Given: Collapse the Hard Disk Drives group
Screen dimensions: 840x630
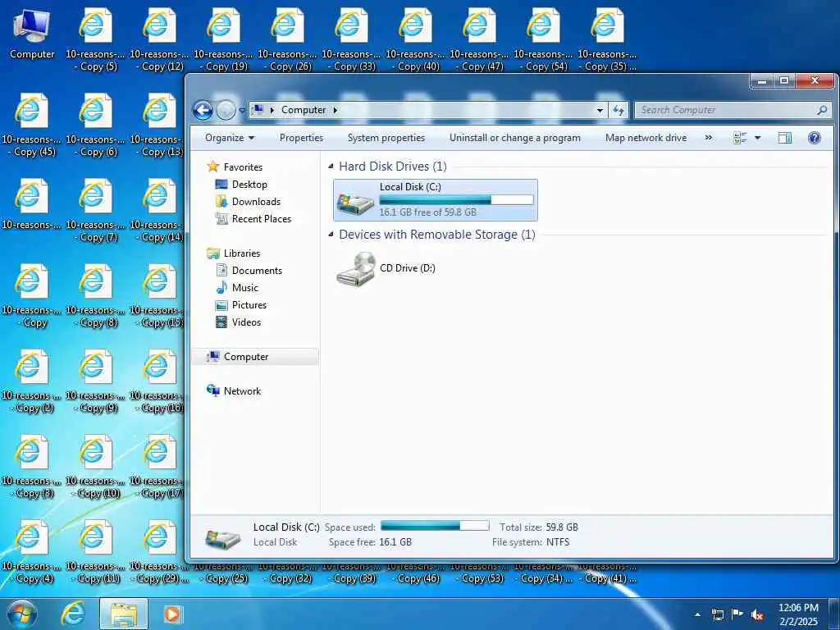Looking at the screenshot, I should (331, 167).
